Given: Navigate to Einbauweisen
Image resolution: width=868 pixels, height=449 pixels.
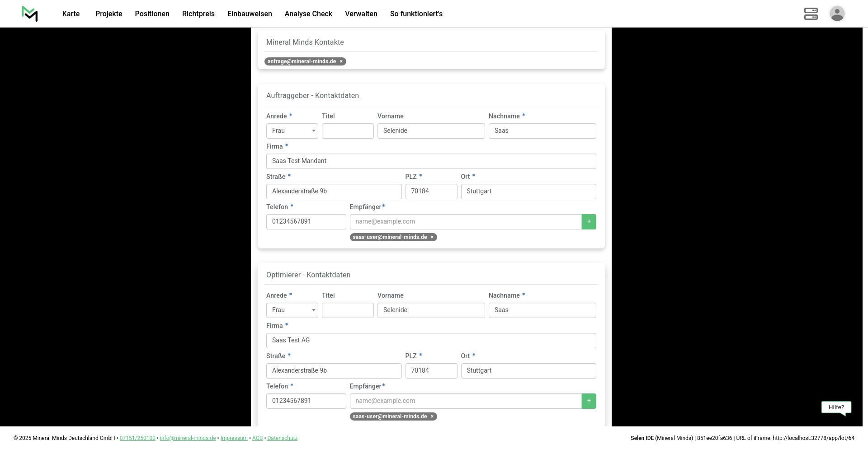Looking at the screenshot, I should pos(250,14).
